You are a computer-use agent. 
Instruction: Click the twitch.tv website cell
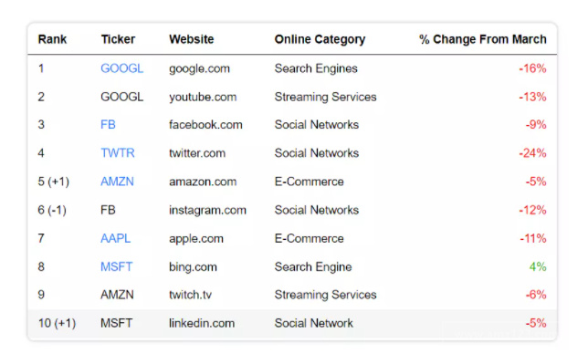[x=191, y=295]
